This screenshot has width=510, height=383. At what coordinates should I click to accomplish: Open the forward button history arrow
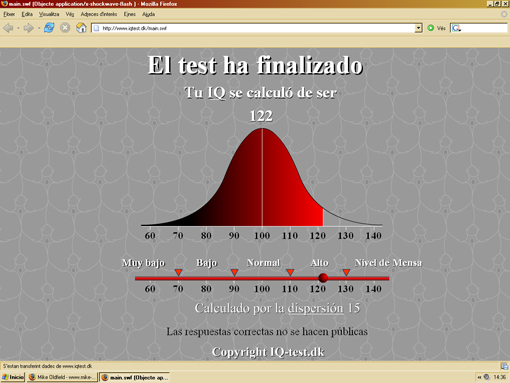pos(39,28)
